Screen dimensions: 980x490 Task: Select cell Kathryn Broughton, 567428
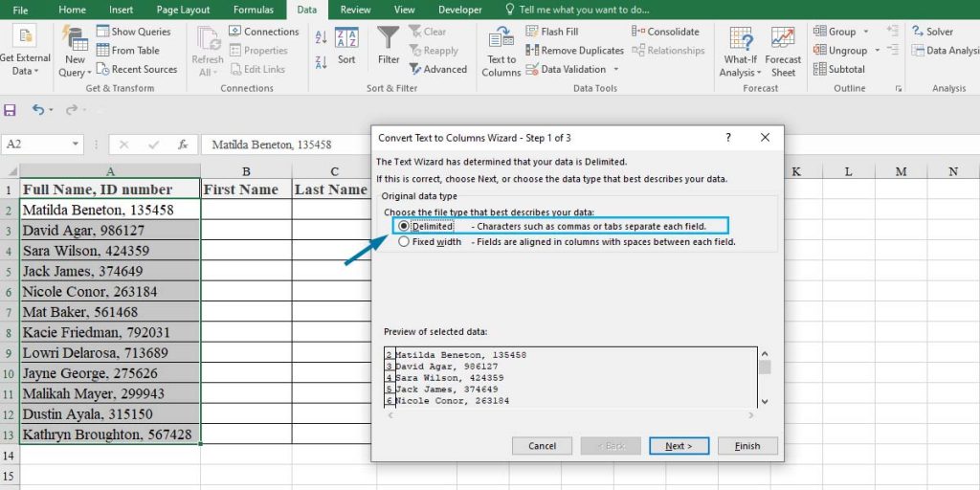110,434
